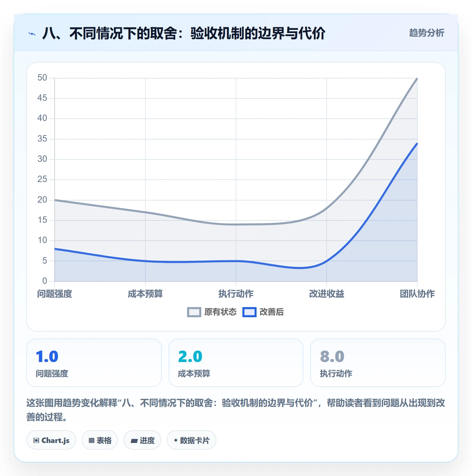Screen dimensions: 472x476
Task: Click the 进度 tag bar icon
Action: click(134, 441)
